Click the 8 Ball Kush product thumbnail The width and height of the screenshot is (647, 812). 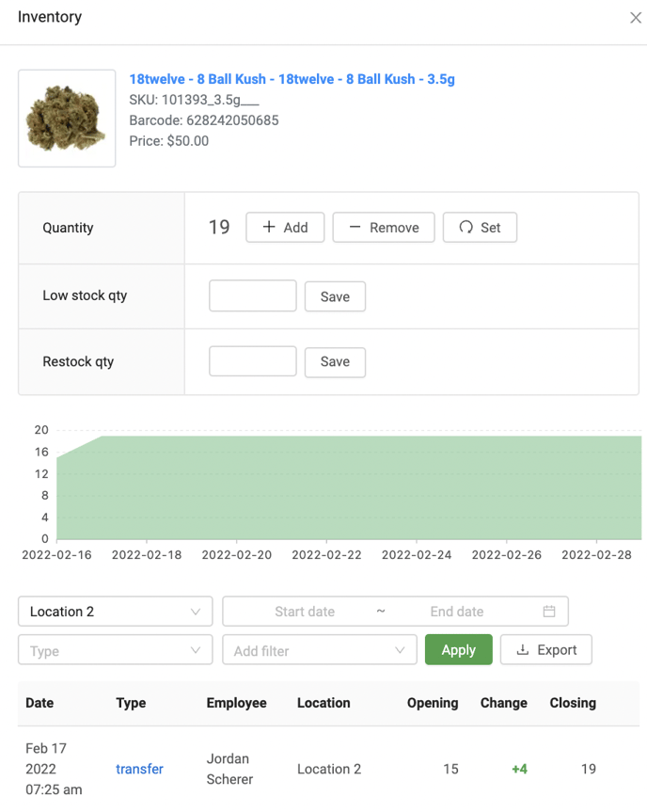pos(67,119)
